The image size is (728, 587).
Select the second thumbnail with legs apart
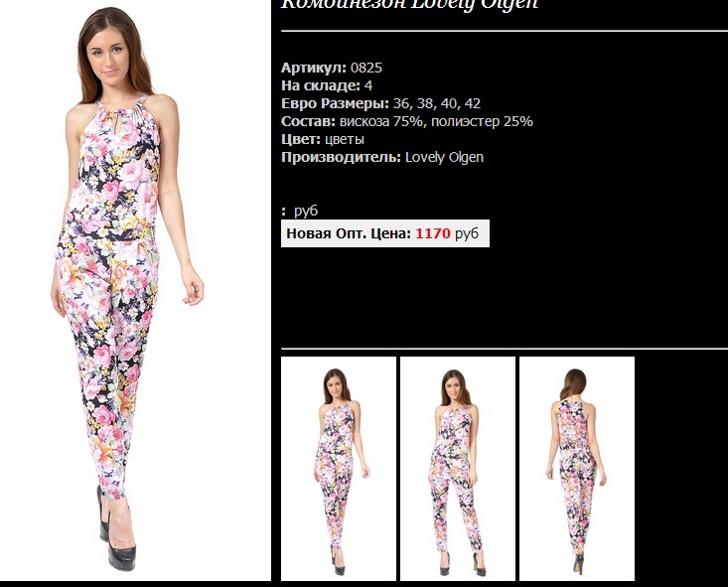coord(458,469)
